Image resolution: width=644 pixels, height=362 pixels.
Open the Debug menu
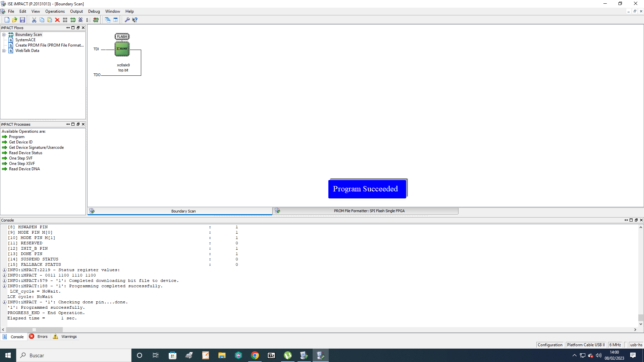(94, 11)
